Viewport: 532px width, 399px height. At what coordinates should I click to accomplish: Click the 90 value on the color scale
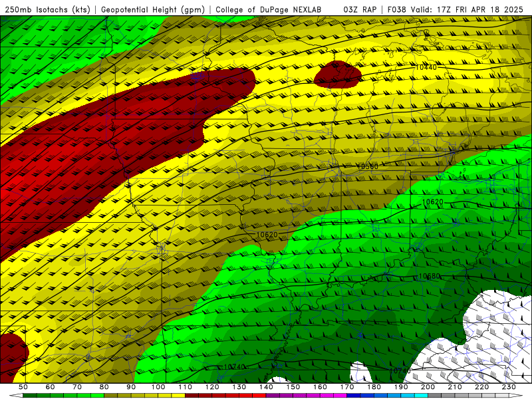[x=131, y=387]
